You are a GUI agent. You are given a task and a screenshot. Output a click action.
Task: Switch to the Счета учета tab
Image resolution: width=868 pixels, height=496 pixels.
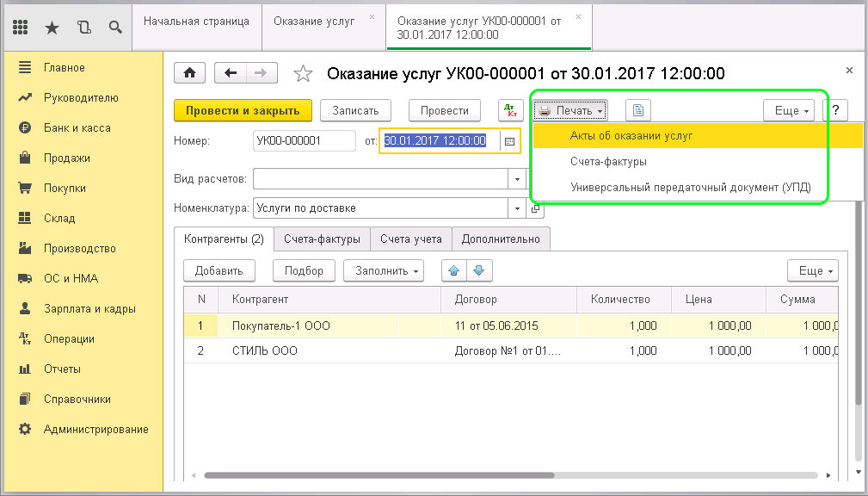(x=410, y=239)
